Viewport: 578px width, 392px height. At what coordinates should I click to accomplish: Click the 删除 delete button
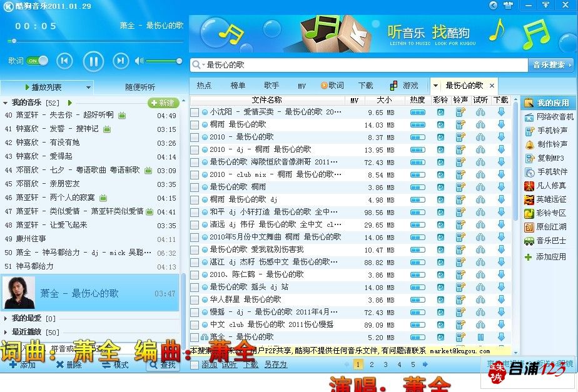[x=69, y=364]
